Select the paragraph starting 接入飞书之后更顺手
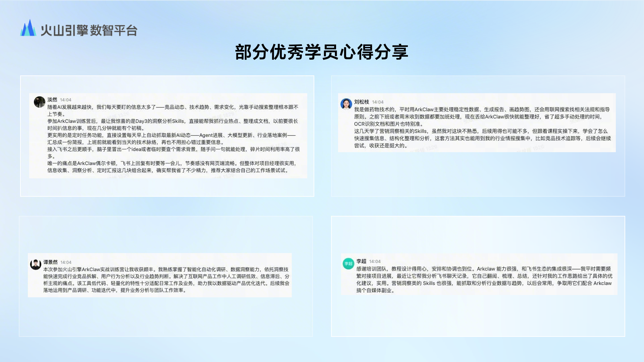Screen dimensions: 644x362 pyautogui.click(x=173, y=153)
